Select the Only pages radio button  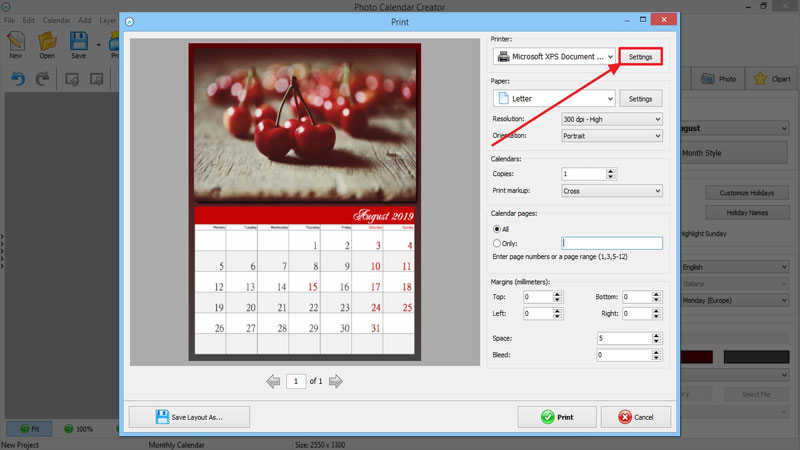pos(496,243)
